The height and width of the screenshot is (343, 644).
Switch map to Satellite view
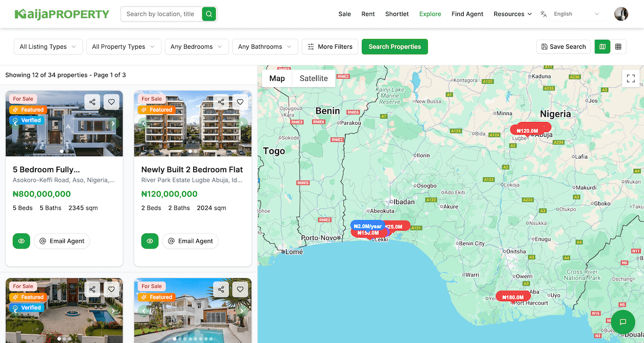[313, 78]
